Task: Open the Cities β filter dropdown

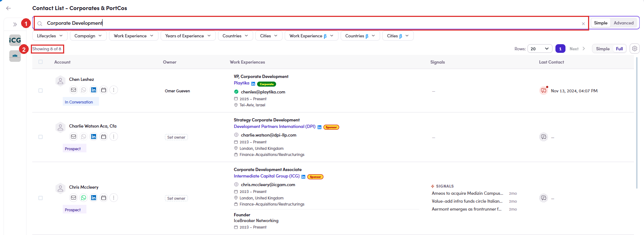Action: pos(398,36)
